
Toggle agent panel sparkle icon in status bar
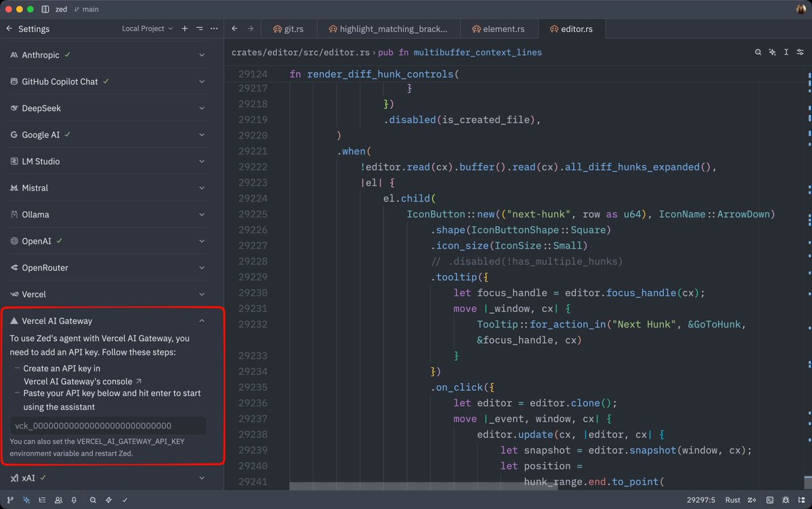(x=26, y=500)
